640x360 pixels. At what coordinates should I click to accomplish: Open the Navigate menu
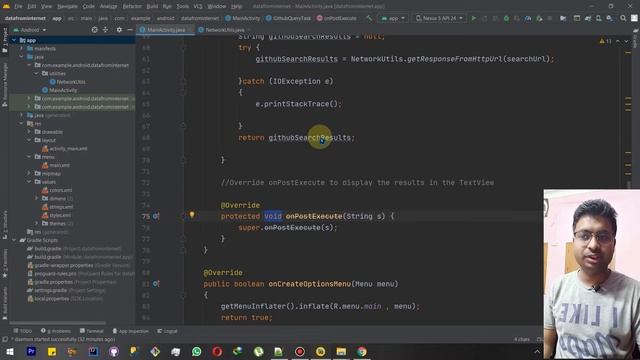[x=67, y=7]
